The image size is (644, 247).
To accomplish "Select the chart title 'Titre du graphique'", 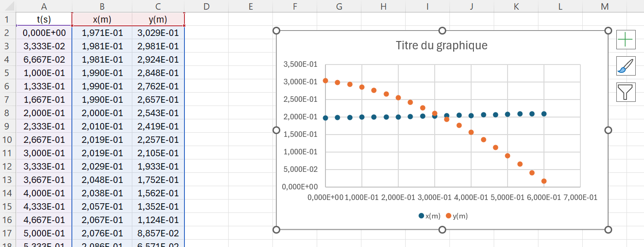I will tap(442, 46).
